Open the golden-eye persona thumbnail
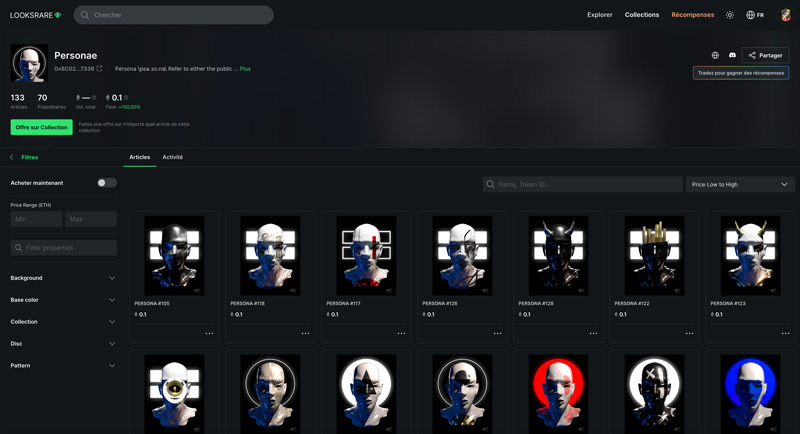This screenshot has height=434, width=800. tap(174, 394)
